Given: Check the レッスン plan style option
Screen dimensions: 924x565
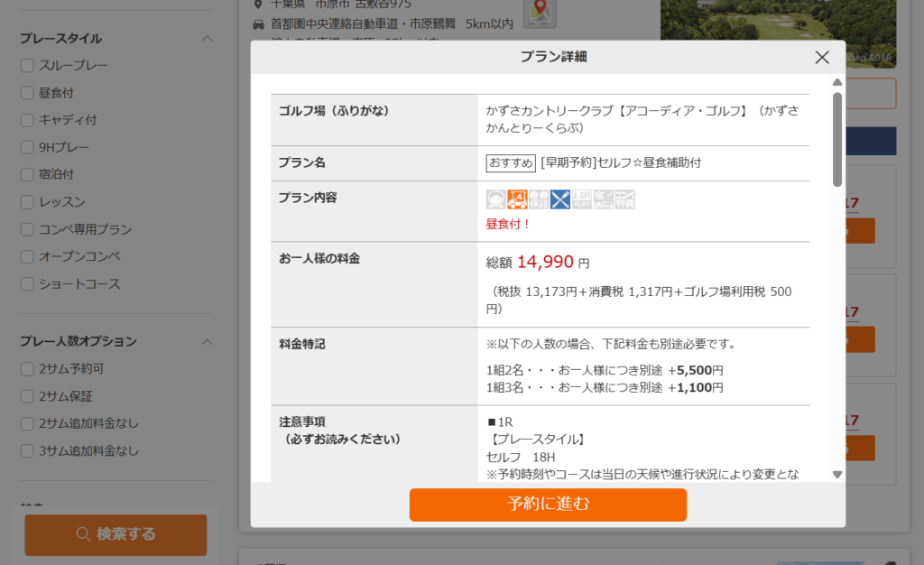Looking at the screenshot, I should pyautogui.click(x=28, y=203).
